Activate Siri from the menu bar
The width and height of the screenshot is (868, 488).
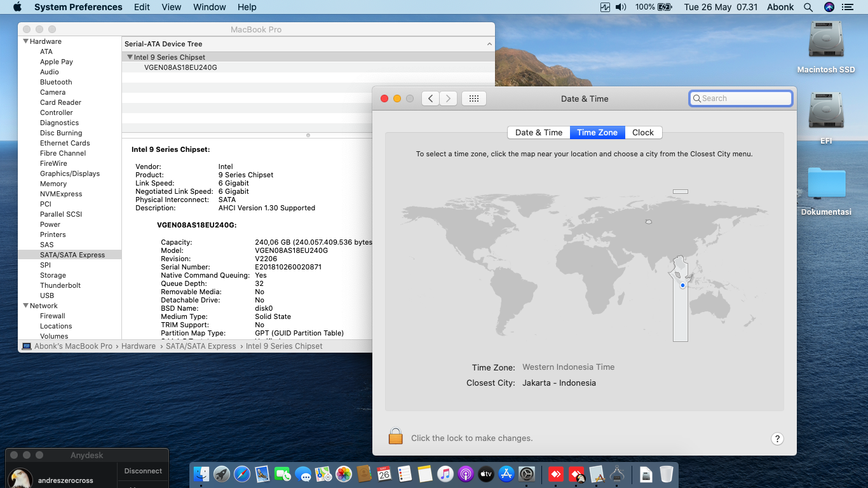pyautogui.click(x=829, y=7)
